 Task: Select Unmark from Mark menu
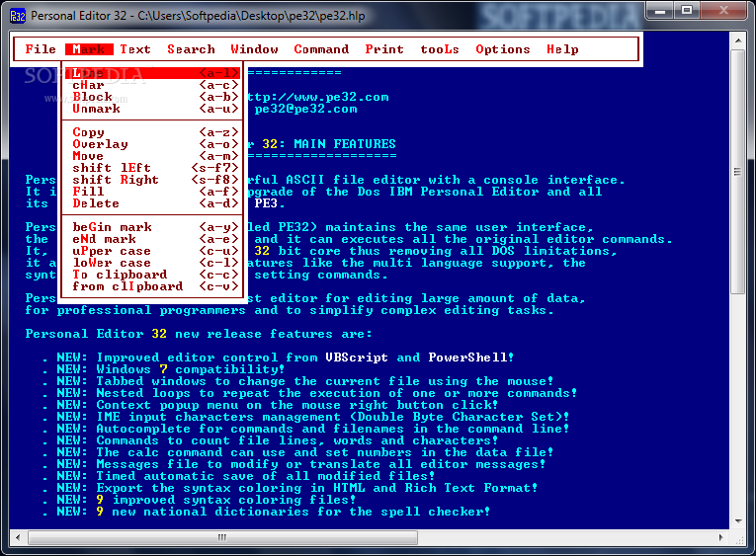click(152, 109)
